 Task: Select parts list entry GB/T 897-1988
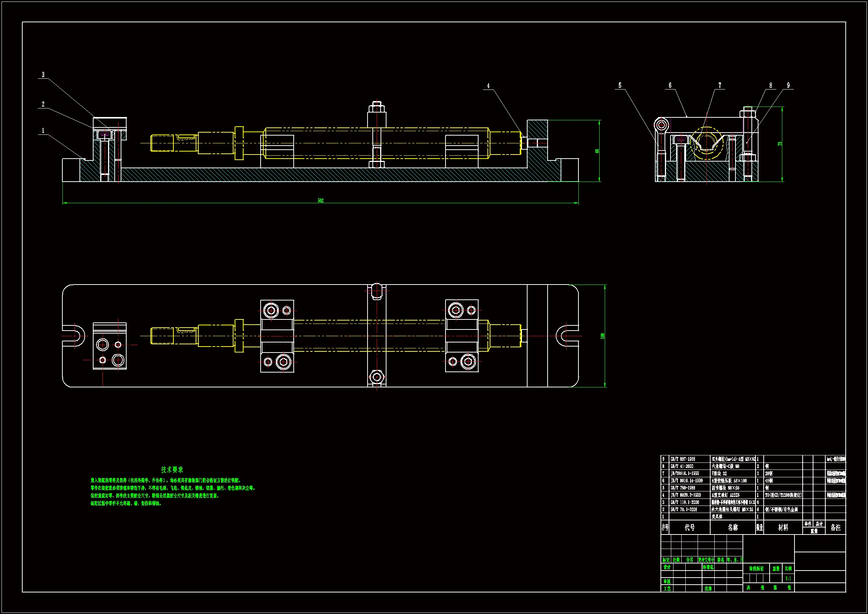pos(683,459)
